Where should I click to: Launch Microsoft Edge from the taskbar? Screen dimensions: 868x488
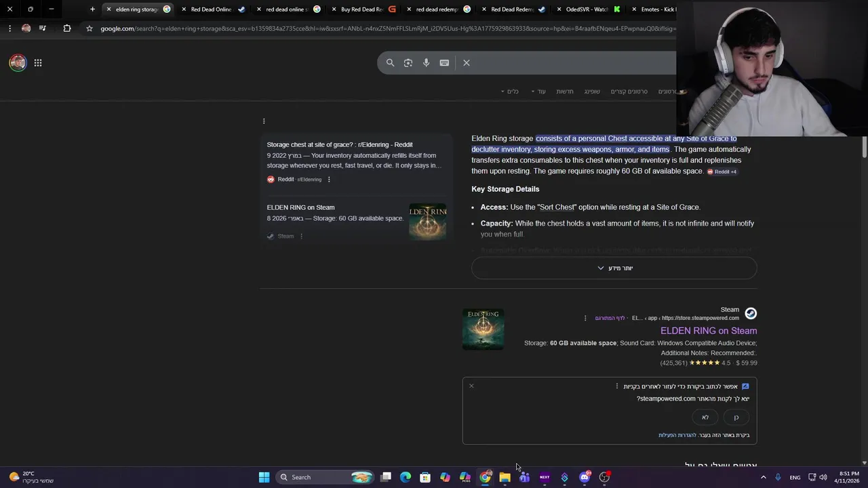coord(406,477)
